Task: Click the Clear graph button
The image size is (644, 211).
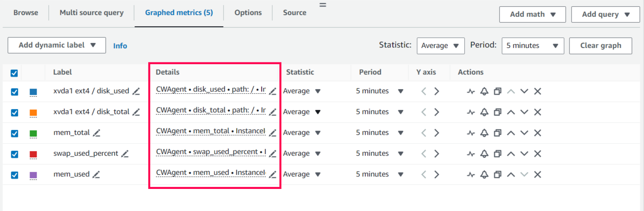Action: (600, 46)
